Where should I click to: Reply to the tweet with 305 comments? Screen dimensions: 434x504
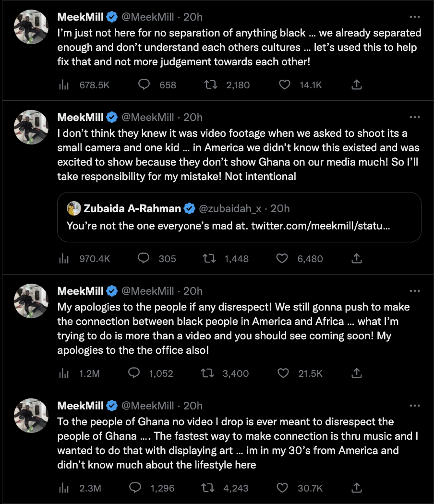(x=144, y=259)
